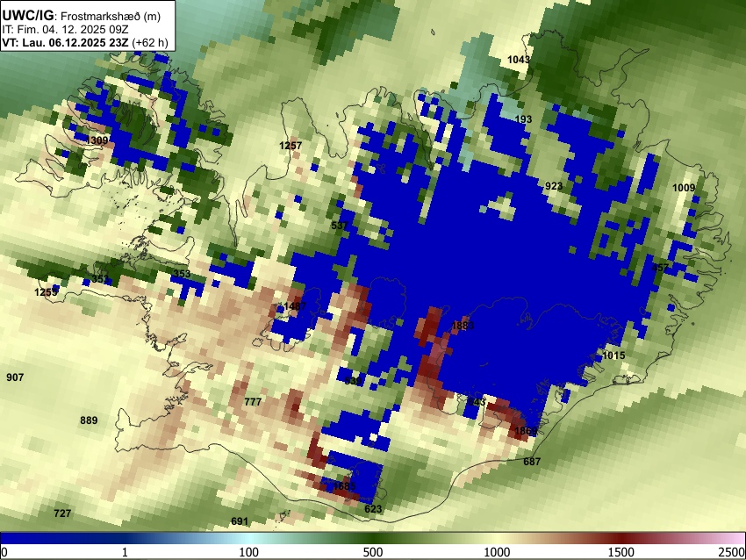Click the map value 687
Screen dimensions: 746x560
pos(532,461)
